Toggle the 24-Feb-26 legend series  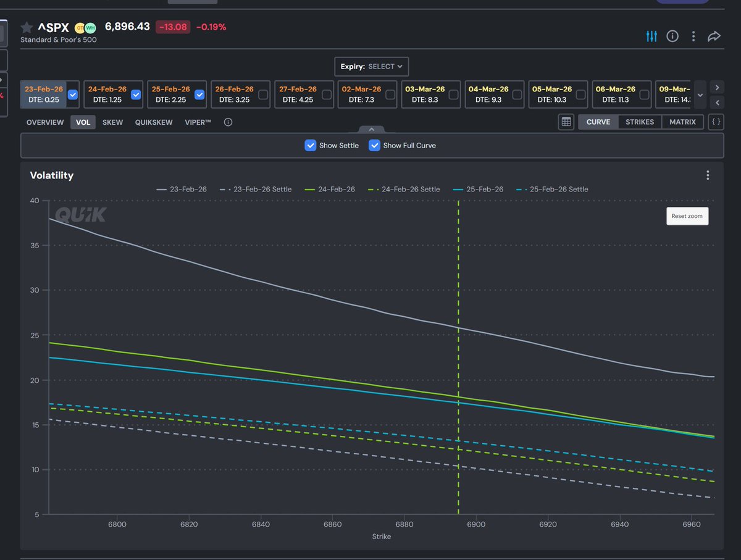pos(329,189)
